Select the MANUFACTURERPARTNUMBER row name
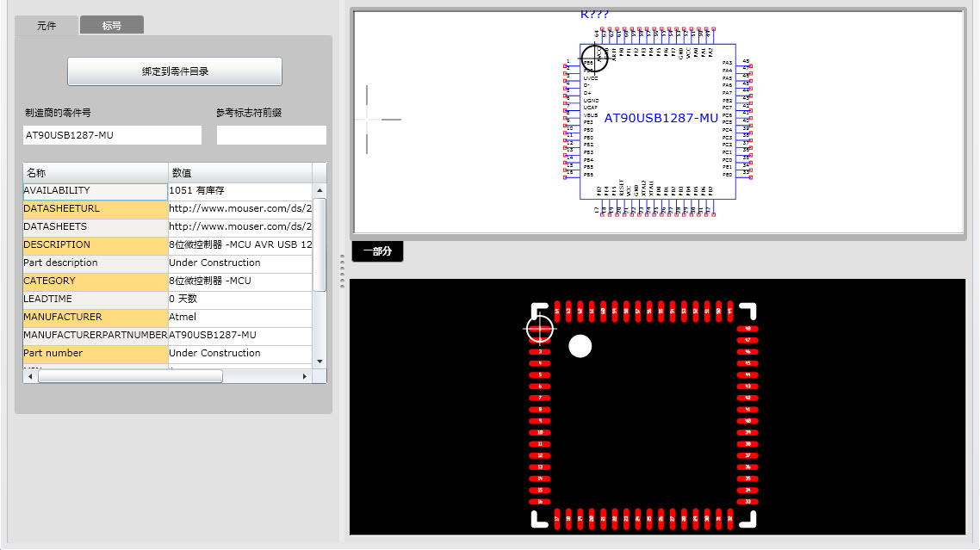Screen dimensions: 980x550 [x=95, y=336]
